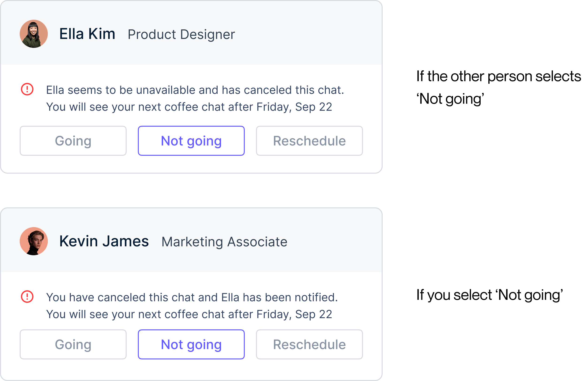Screen dimensions: 588x381
Task: Select Going on Ella Kim's coffee chat
Action: (73, 141)
